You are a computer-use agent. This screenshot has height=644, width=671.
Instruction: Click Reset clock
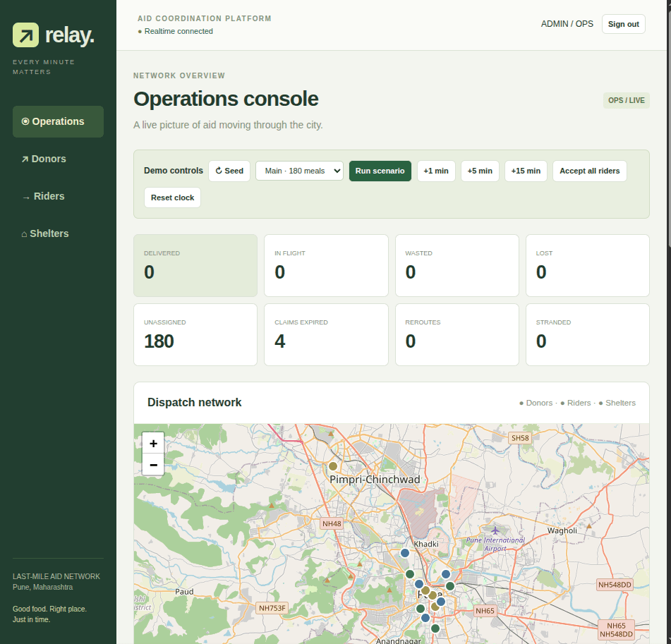[x=172, y=198]
